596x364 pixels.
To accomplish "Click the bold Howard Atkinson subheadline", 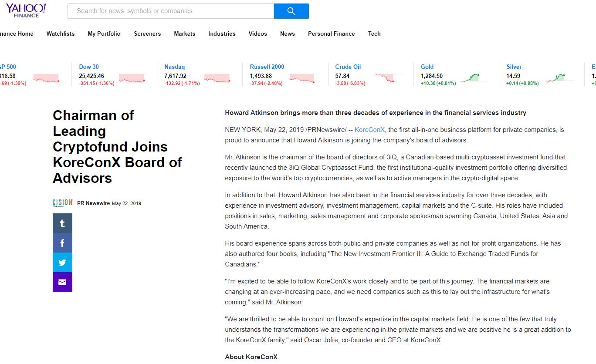I will (x=376, y=113).
